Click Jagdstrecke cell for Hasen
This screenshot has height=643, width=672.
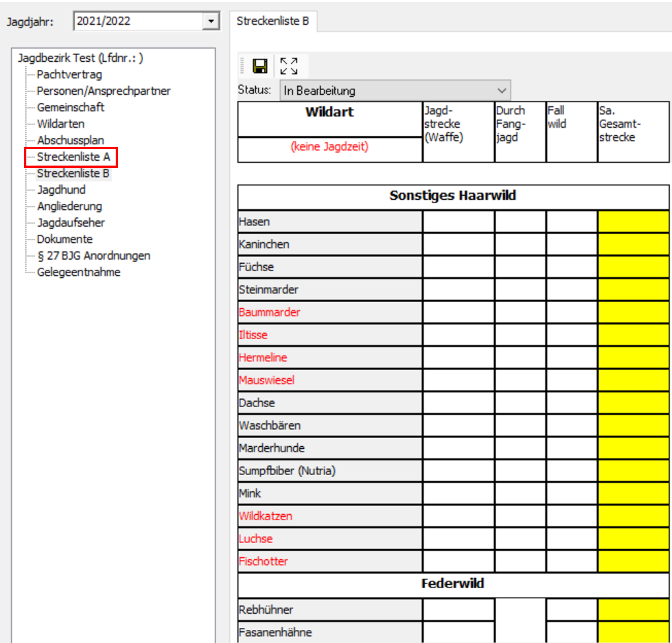[x=458, y=222]
